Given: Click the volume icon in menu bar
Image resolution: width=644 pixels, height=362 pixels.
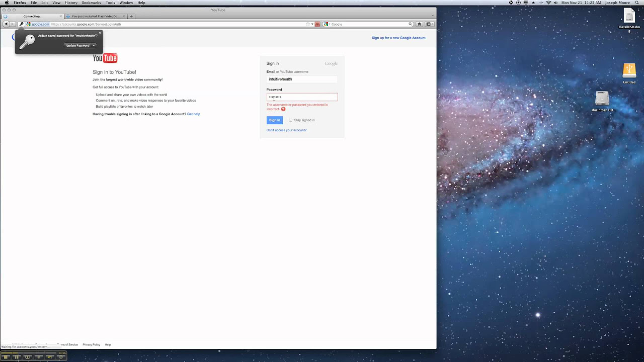Looking at the screenshot, I should 555,3.
